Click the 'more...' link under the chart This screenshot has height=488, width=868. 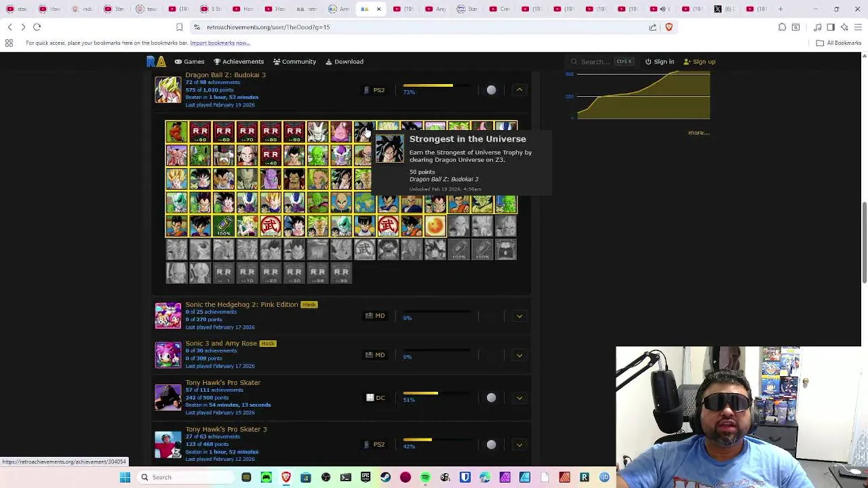698,133
